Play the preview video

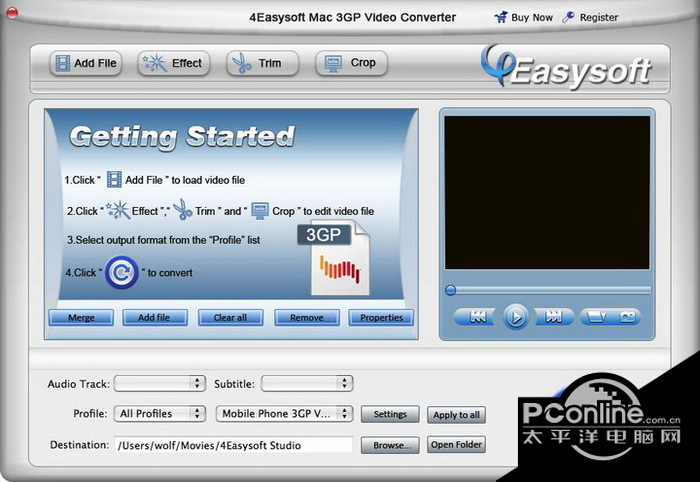coord(515,317)
